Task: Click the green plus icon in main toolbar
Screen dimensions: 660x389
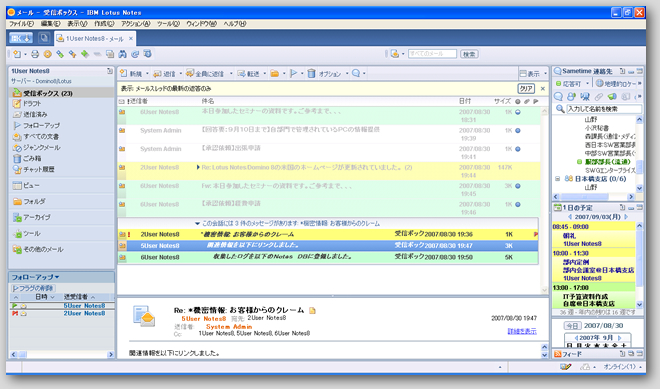Action: click(x=85, y=54)
